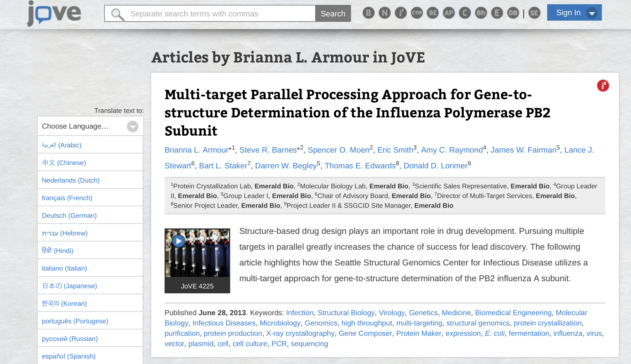The height and width of the screenshot is (364, 631).
Task: Open the N section icon
Action: pos(384,13)
